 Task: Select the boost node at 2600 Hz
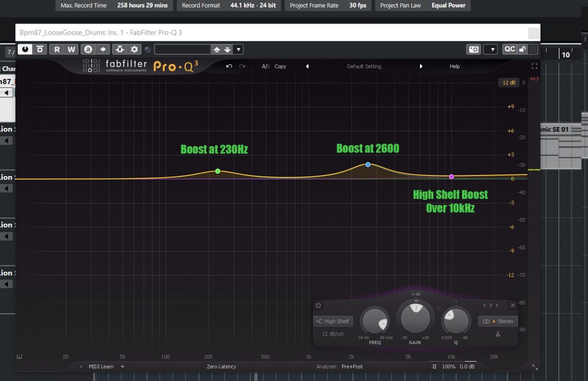367,164
